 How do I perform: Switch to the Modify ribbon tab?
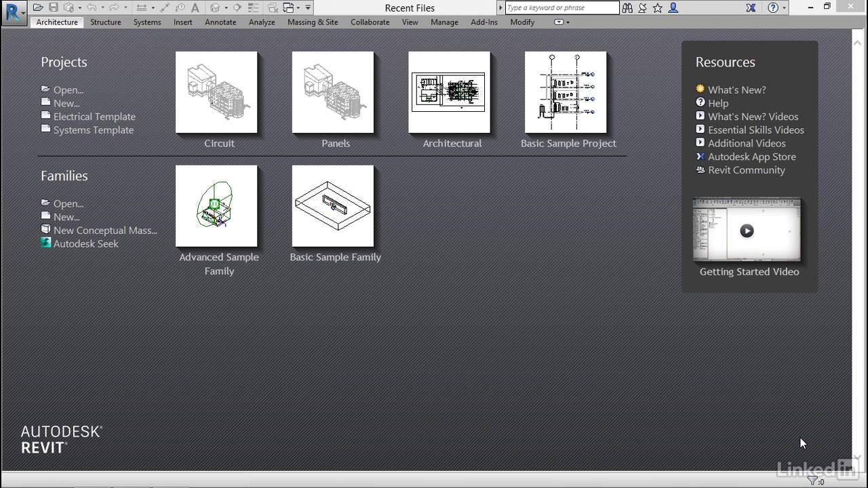(523, 22)
